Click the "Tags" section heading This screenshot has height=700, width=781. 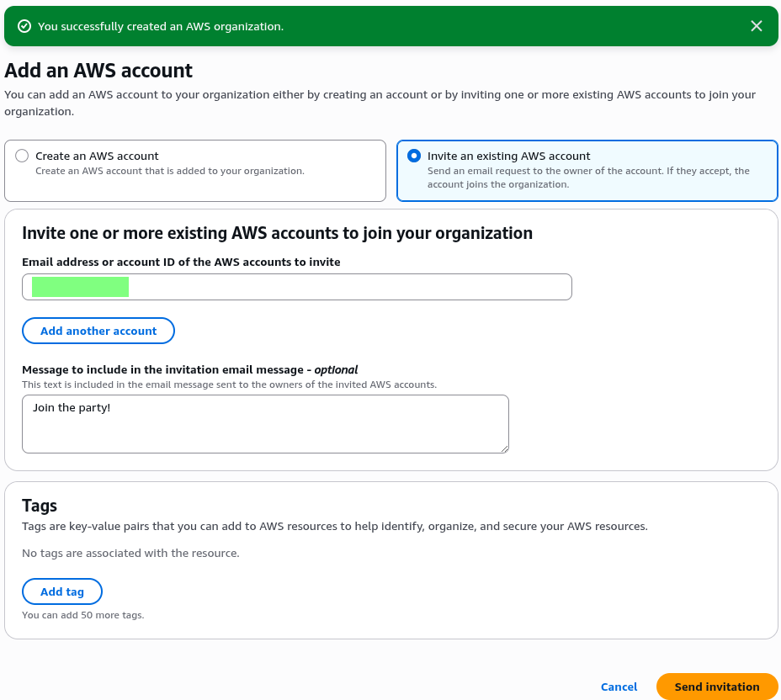pyautogui.click(x=40, y=506)
